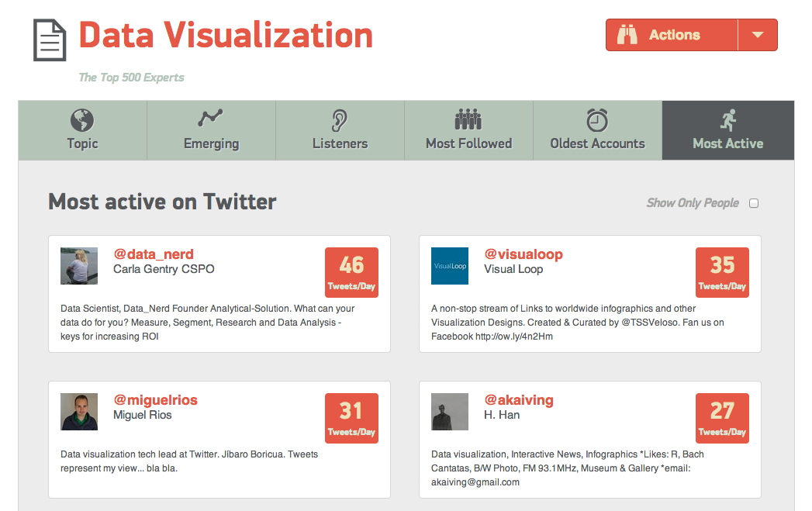Viewport: 812px width, 511px height.
Task: Select the globe icon for Topic
Action: point(82,120)
